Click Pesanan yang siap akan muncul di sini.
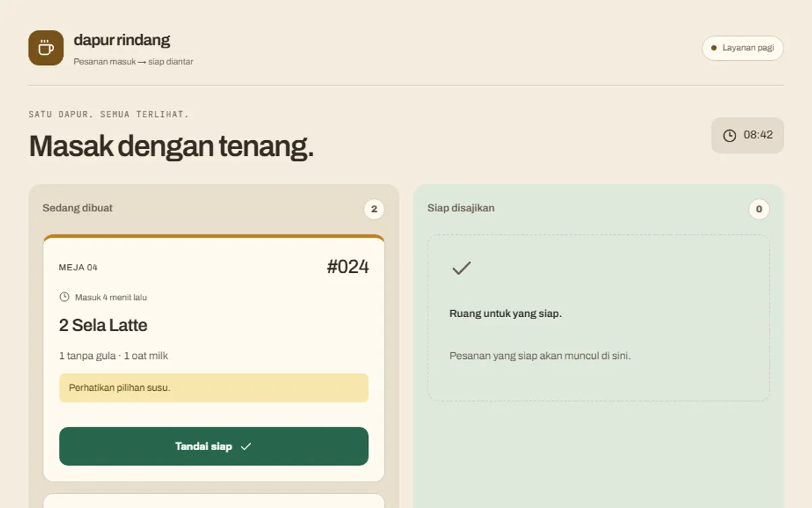812x508 pixels. click(x=540, y=356)
